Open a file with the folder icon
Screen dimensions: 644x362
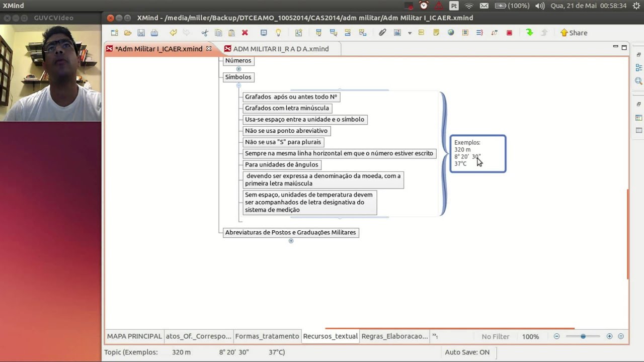(x=128, y=33)
